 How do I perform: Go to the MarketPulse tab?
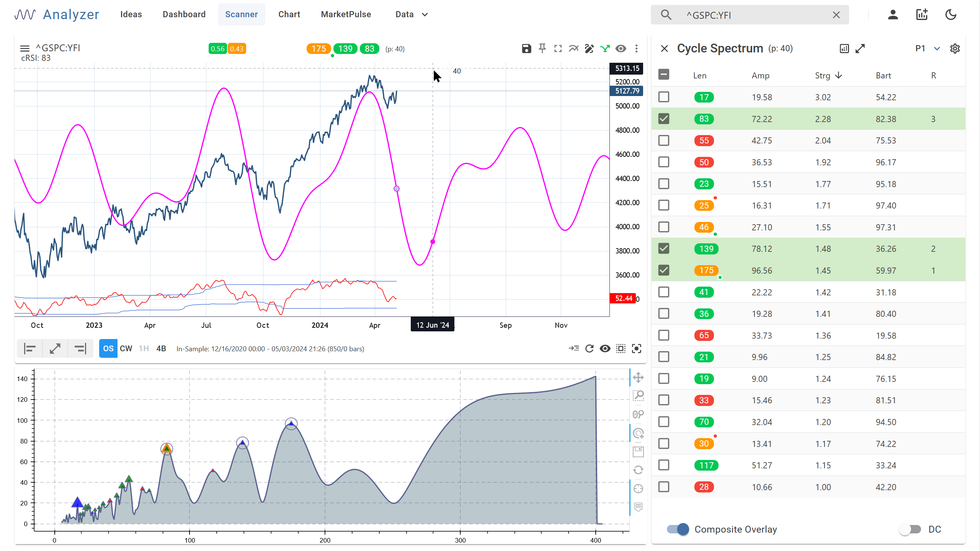pyautogui.click(x=346, y=15)
